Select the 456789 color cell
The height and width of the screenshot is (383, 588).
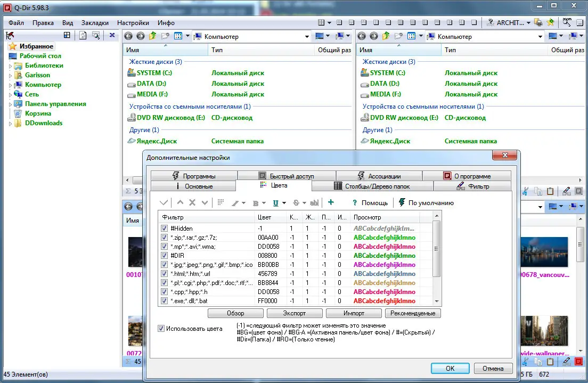tap(268, 273)
